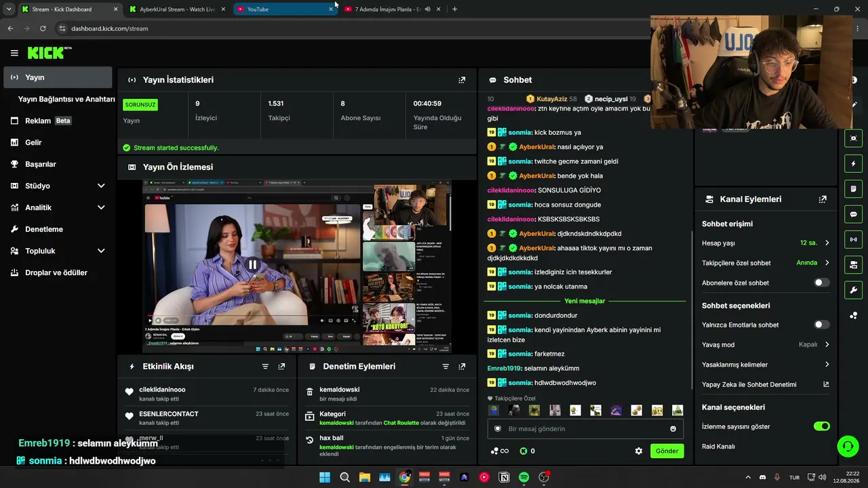Filter the Denetim Eylemleri list

coord(446,367)
